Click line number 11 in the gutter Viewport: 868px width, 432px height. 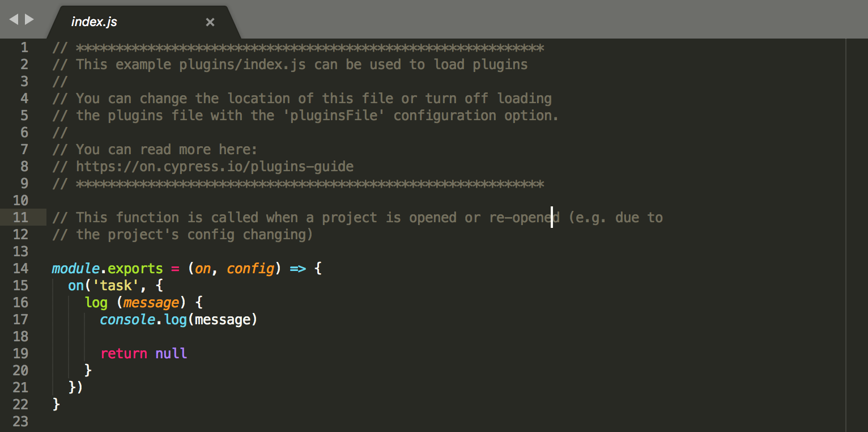tap(20, 217)
